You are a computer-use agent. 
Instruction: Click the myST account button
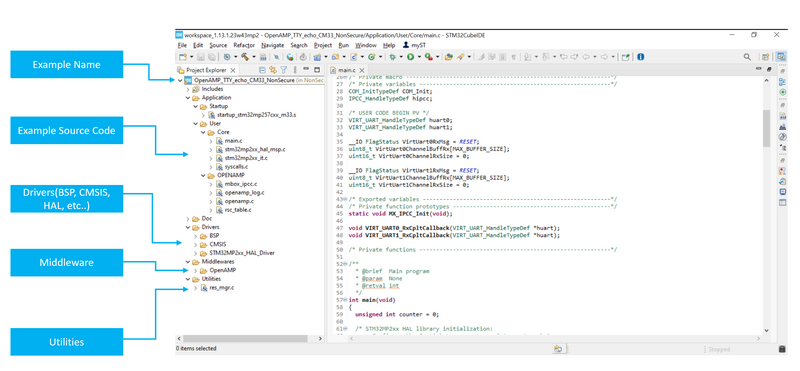click(415, 45)
